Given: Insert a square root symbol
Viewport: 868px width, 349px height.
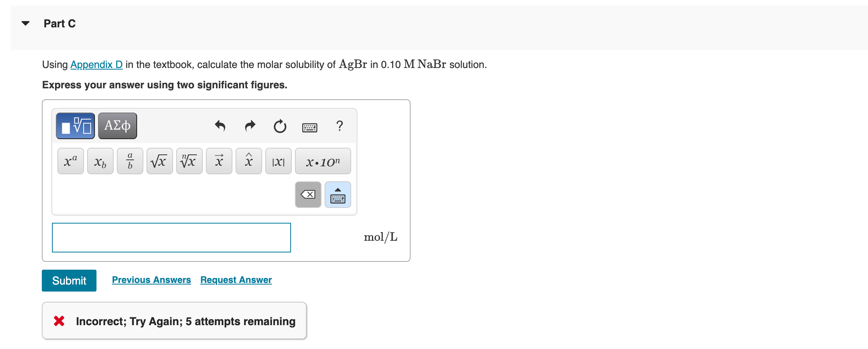Looking at the screenshot, I should pyautogui.click(x=159, y=161).
